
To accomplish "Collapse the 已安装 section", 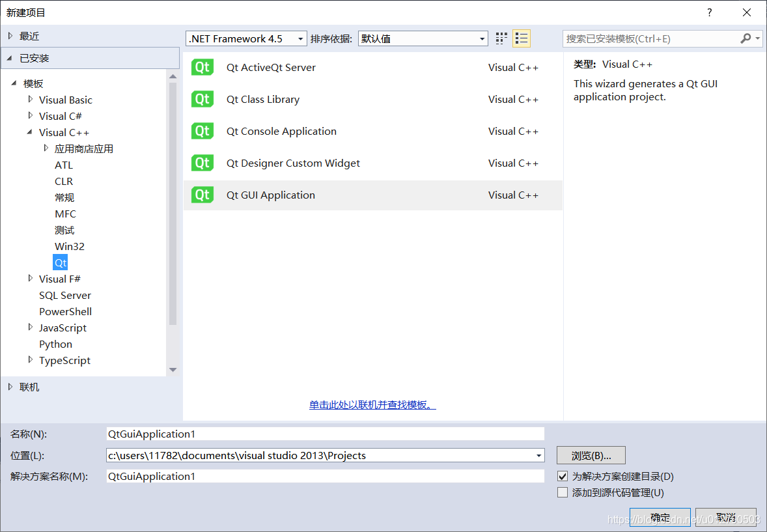I will click(x=10, y=58).
